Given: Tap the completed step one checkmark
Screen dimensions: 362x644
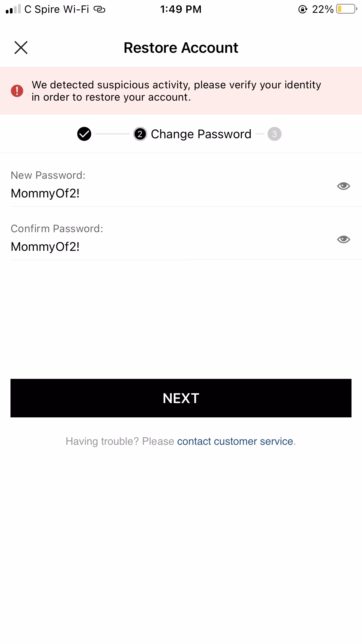Looking at the screenshot, I should click(84, 134).
